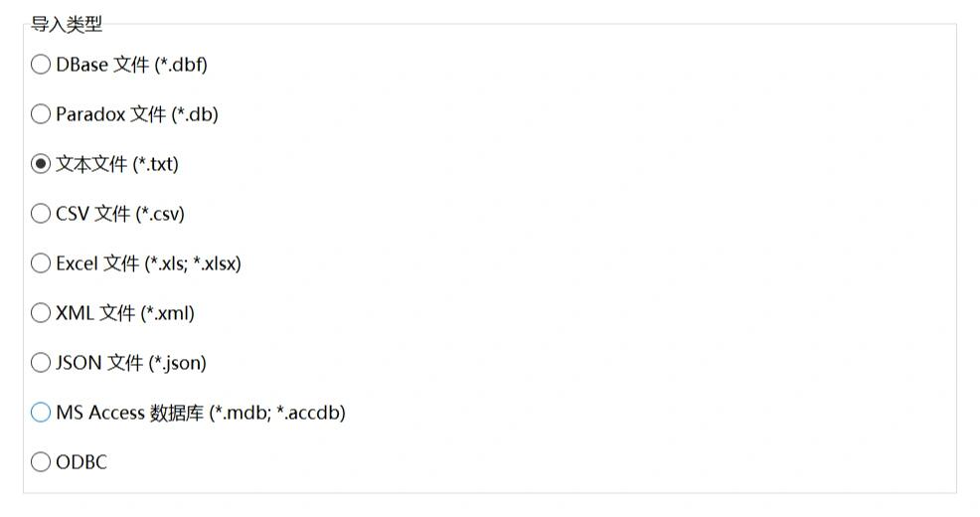980x517 pixels.
Task: Choose CSV 文件 (*.csv) option
Action: tap(41, 214)
